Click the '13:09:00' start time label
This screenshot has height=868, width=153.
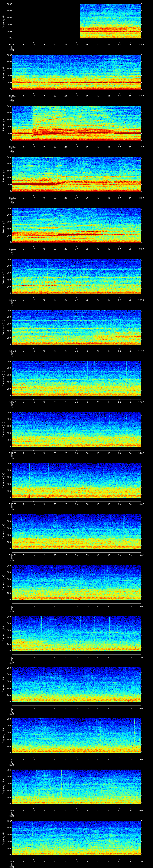click(x=12, y=300)
